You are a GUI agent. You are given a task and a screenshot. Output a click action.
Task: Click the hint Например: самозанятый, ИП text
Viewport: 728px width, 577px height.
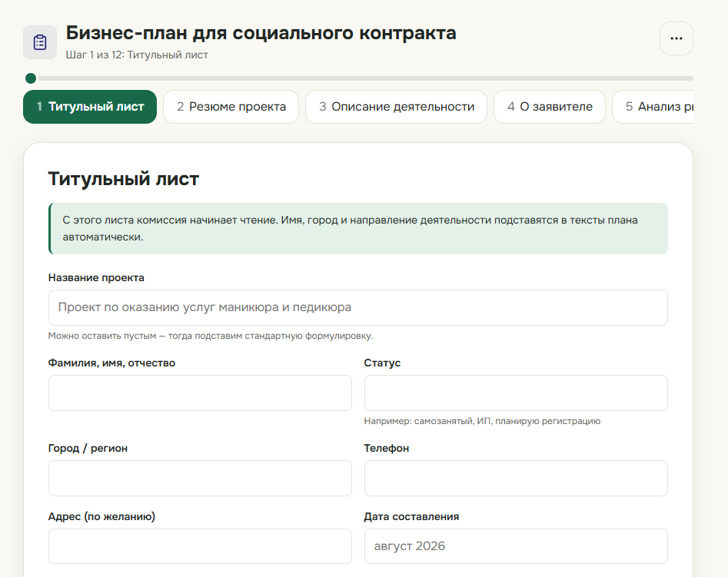click(482, 421)
